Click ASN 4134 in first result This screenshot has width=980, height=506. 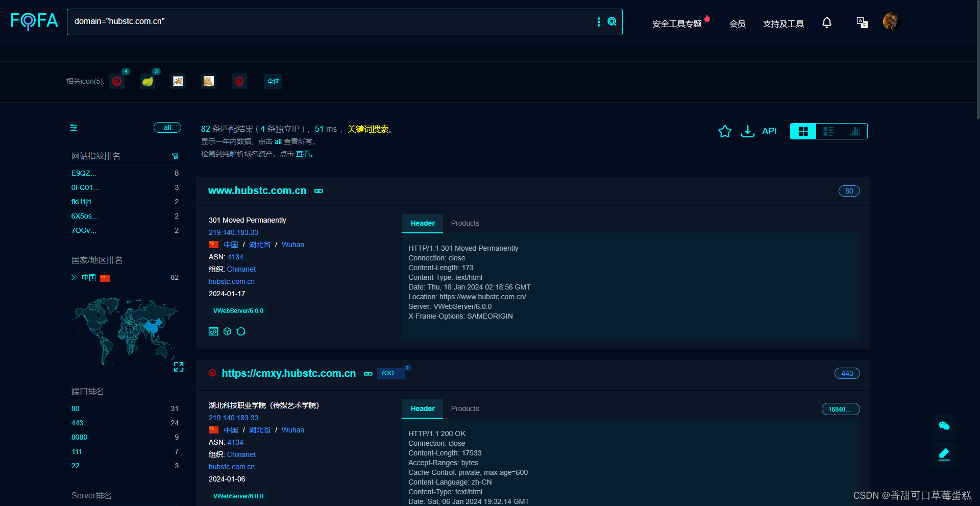(235, 257)
